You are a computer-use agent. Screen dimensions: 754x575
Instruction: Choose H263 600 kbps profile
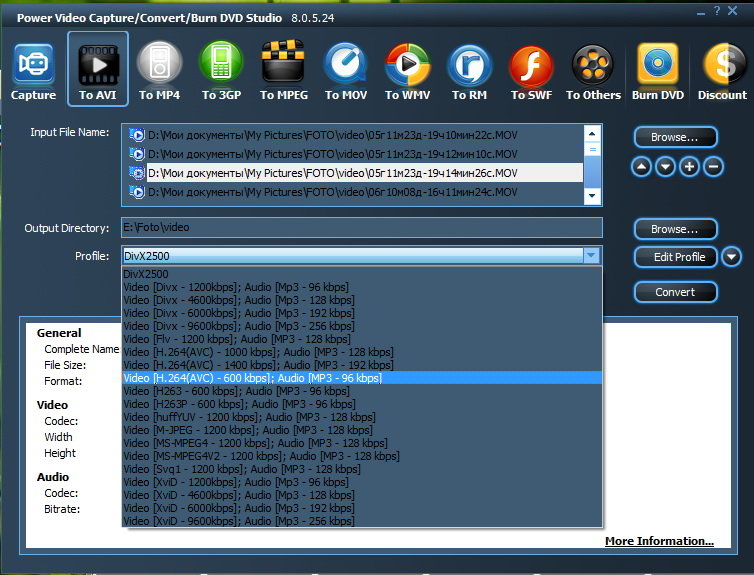coord(362,391)
